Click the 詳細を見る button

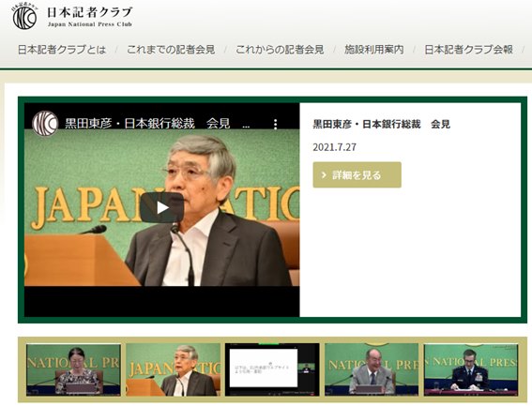click(x=357, y=174)
